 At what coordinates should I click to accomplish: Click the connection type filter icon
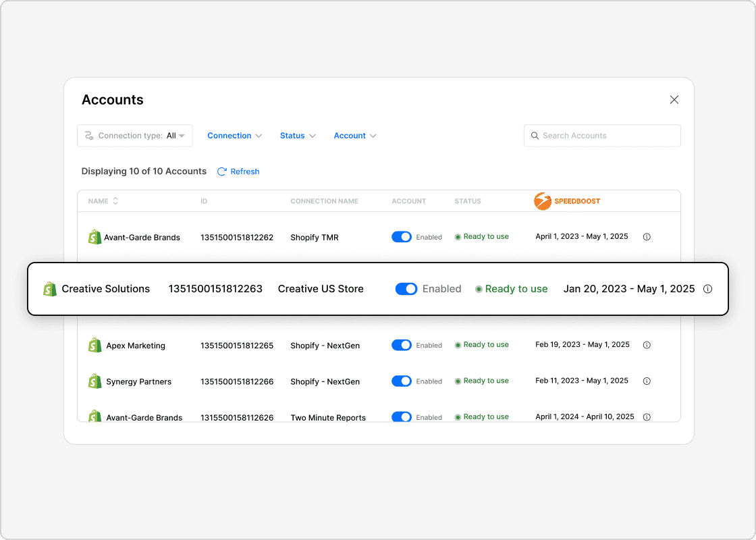coord(89,136)
